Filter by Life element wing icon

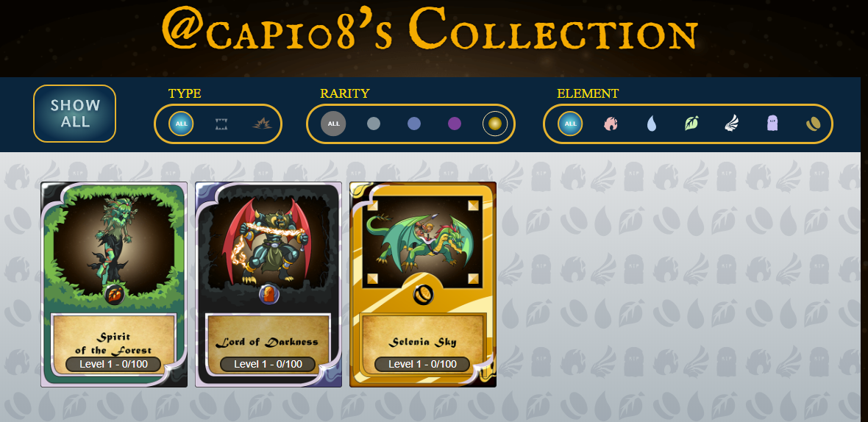[x=732, y=124]
